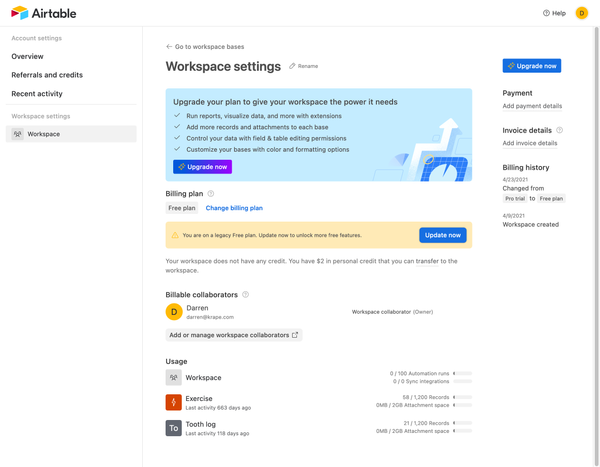Click the Workspace settings heading
This screenshot has width=600, height=467.
point(223,66)
